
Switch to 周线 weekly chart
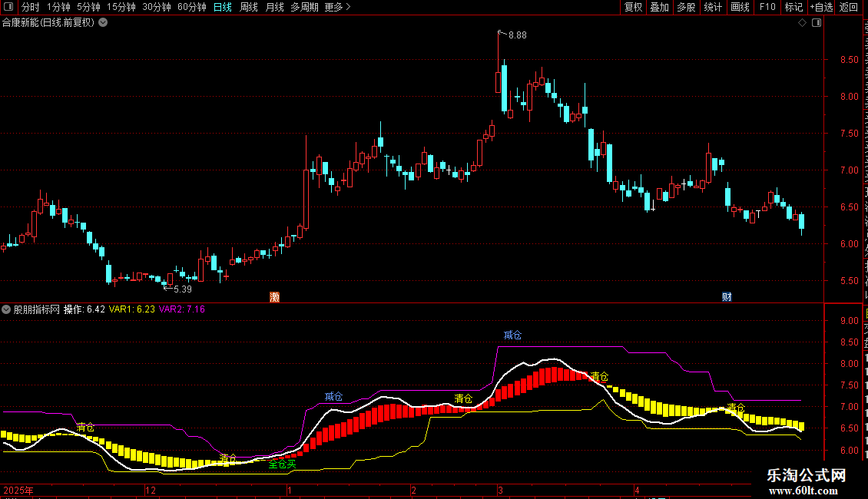[x=249, y=7]
